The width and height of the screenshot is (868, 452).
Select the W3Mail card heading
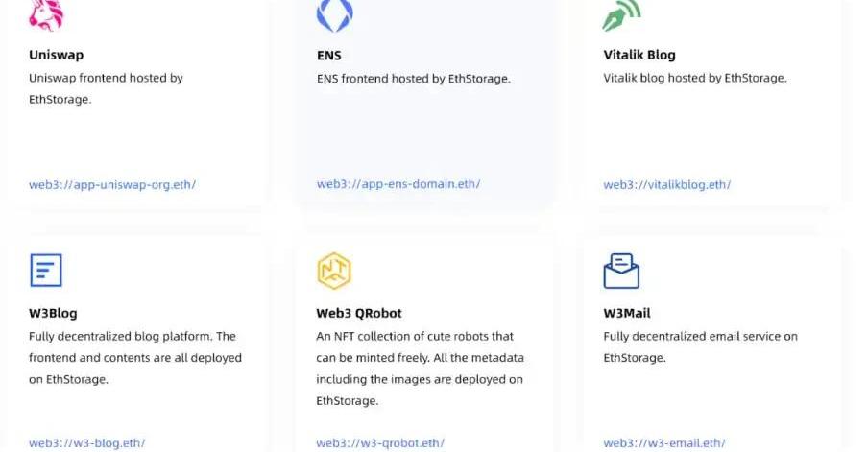[x=629, y=313]
